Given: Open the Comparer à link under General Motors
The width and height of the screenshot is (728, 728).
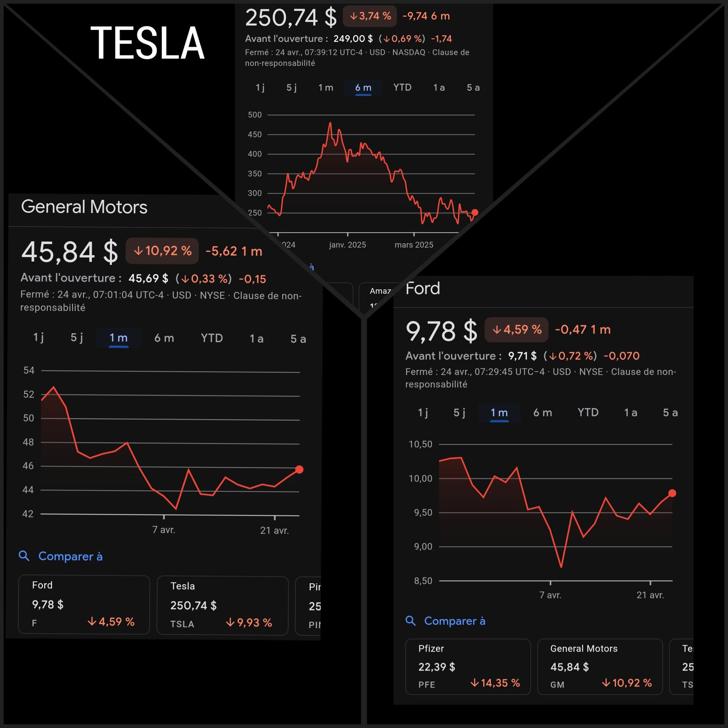Looking at the screenshot, I should [71, 556].
